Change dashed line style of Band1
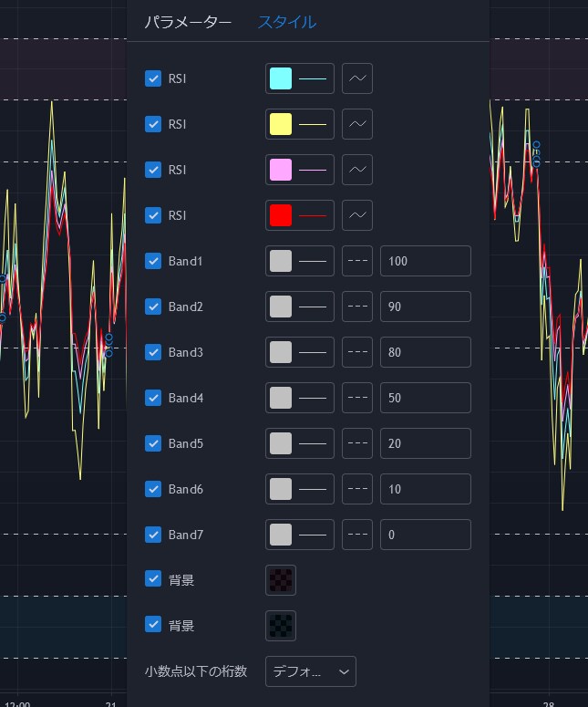This screenshot has height=707, width=588. [357, 261]
